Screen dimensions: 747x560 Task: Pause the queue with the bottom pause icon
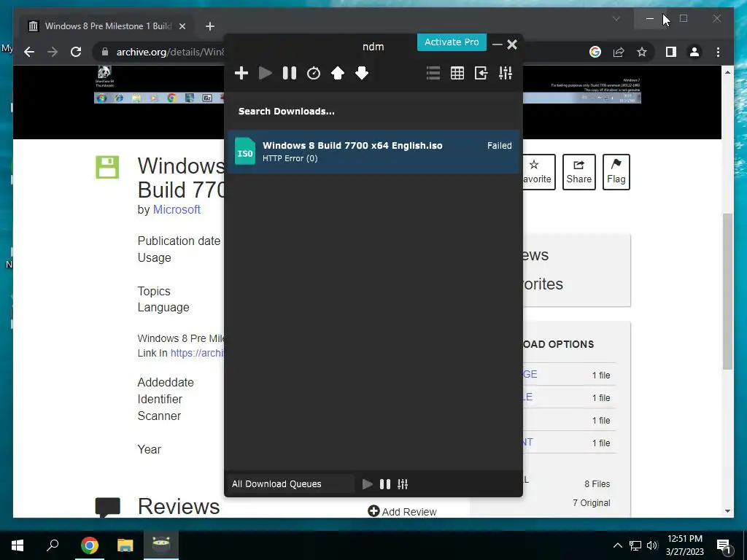point(385,484)
